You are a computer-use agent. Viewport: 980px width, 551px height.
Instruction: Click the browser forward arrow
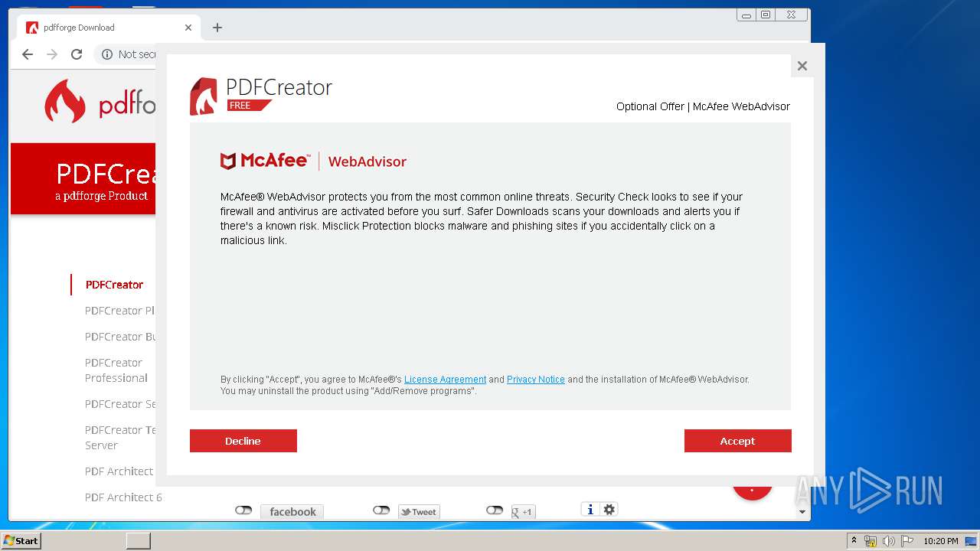52,54
